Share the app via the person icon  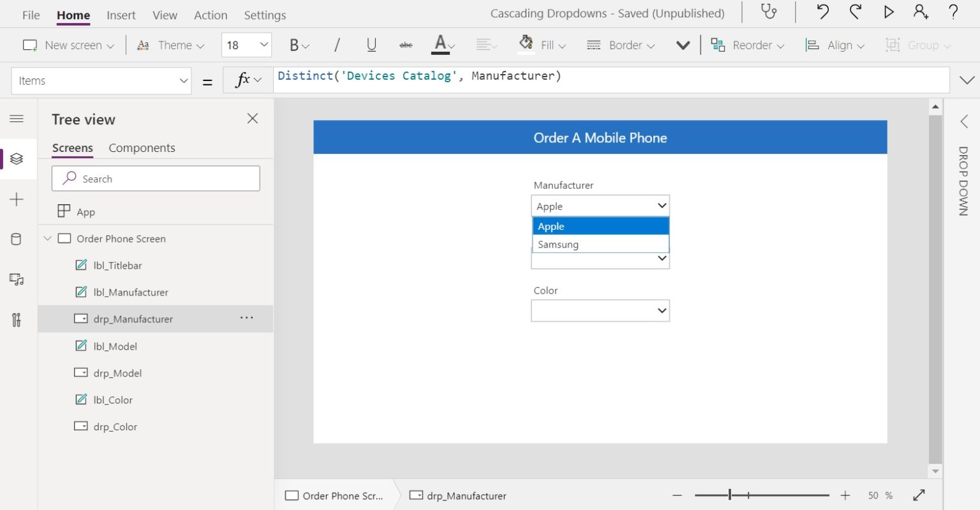tap(920, 12)
